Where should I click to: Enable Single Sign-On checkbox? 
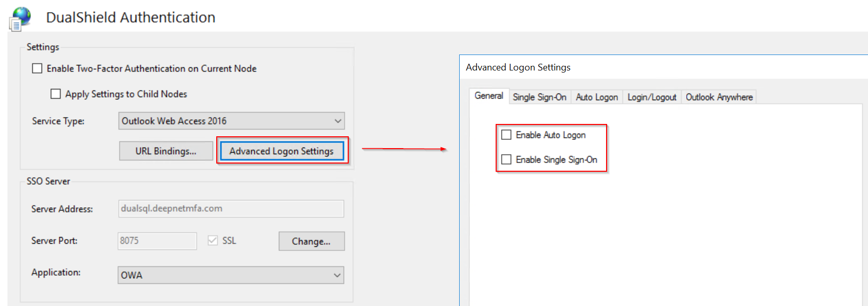(x=506, y=159)
